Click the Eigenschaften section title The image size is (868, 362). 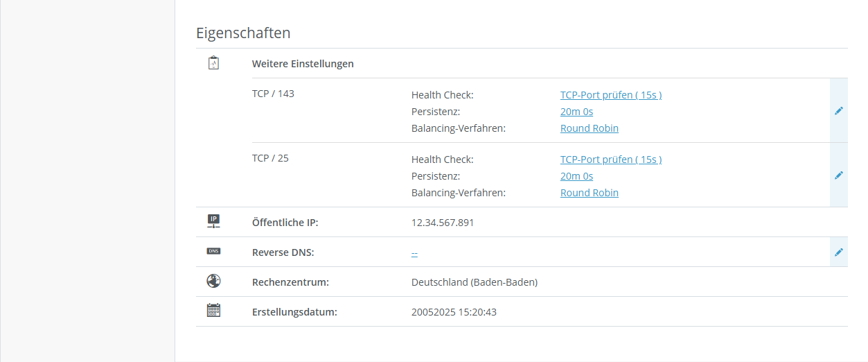243,33
